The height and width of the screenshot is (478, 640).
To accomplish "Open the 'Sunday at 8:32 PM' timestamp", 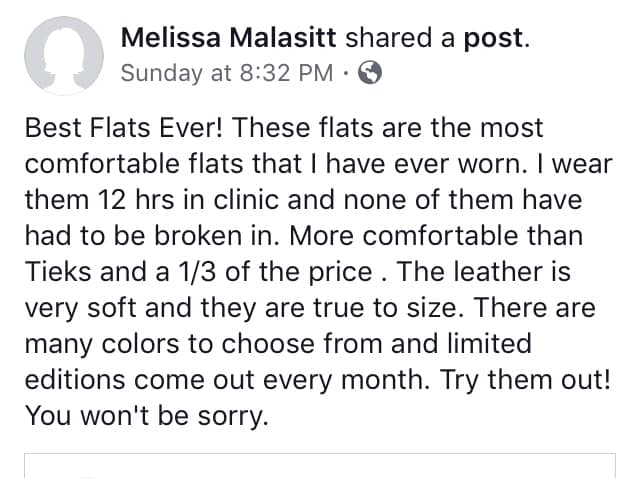I will coord(227,73).
